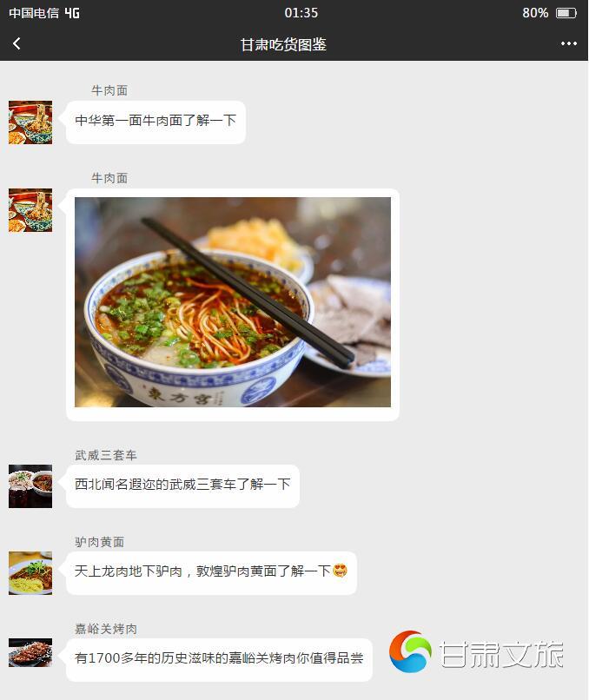Tap message about 敦煌驴肉黄面
The height and width of the screenshot is (700, 589).
(x=211, y=573)
